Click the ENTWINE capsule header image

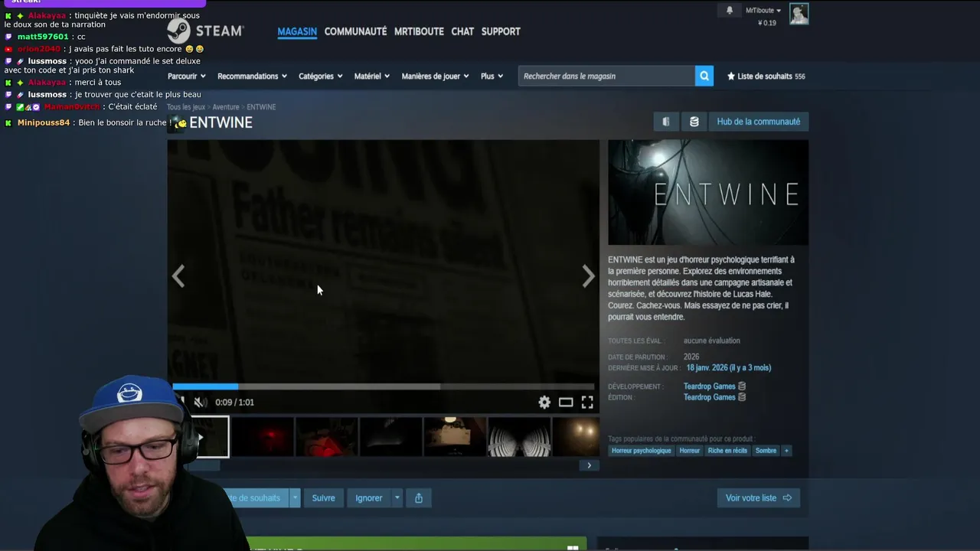pos(708,192)
